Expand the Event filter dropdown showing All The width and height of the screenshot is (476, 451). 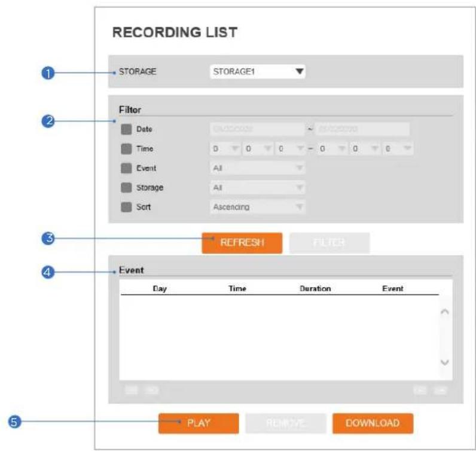coord(257,168)
